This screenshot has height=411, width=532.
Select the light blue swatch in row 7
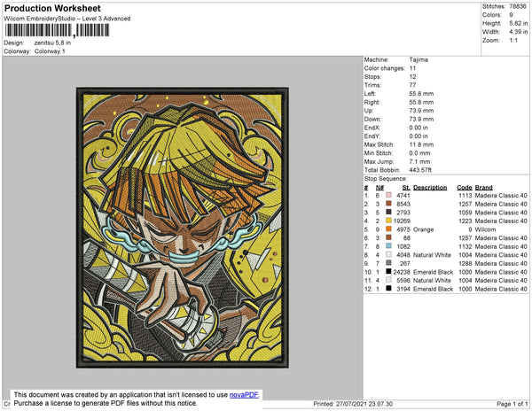click(388, 246)
